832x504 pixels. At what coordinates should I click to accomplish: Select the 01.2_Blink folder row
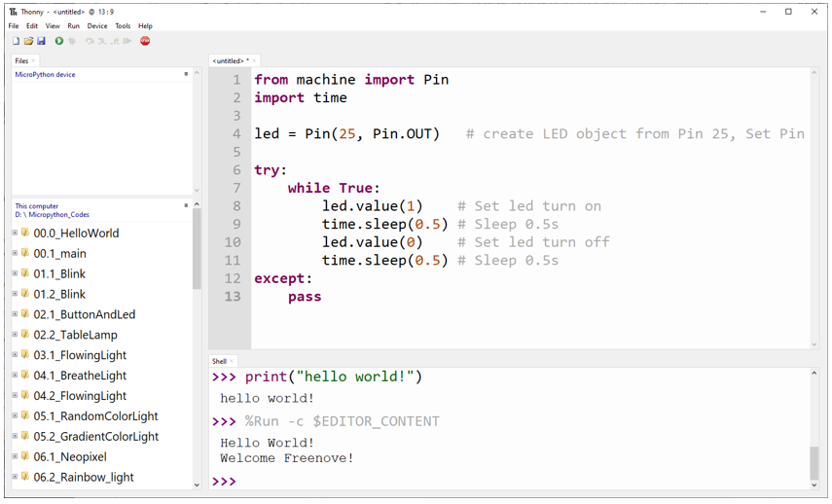tap(102, 294)
